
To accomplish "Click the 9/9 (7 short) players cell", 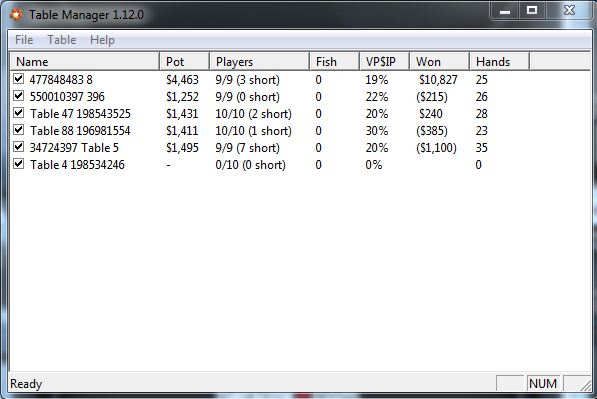I will click(x=247, y=148).
